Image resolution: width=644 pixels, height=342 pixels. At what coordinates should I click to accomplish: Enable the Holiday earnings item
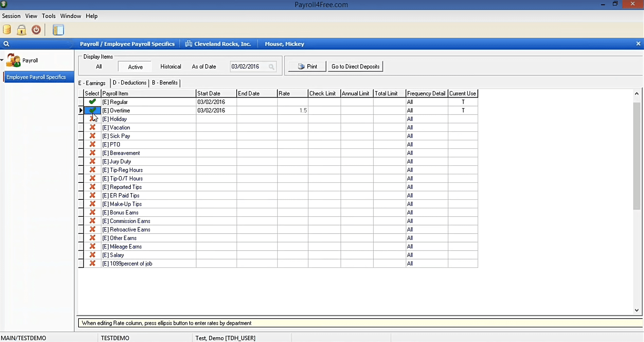pyautogui.click(x=92, y=119)
